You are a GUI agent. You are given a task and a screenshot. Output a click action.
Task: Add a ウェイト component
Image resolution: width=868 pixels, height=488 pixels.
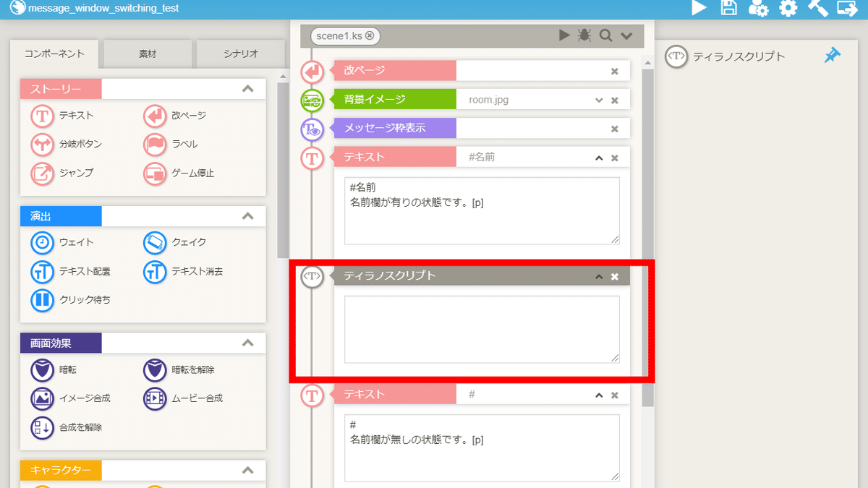[x=62, y=242]
